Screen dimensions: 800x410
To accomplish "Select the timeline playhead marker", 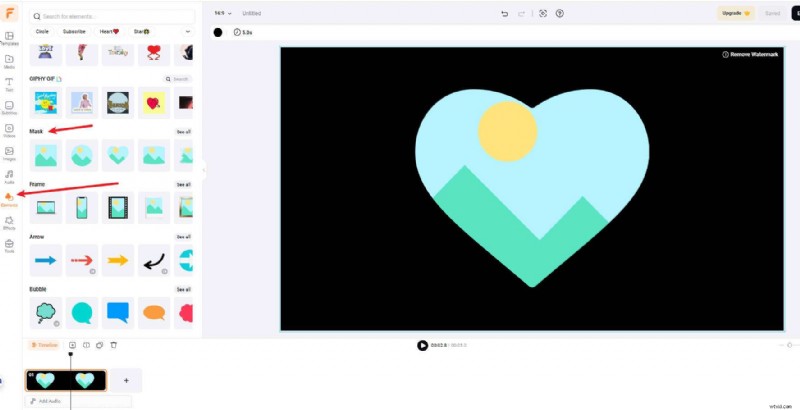I will [70, 354].
